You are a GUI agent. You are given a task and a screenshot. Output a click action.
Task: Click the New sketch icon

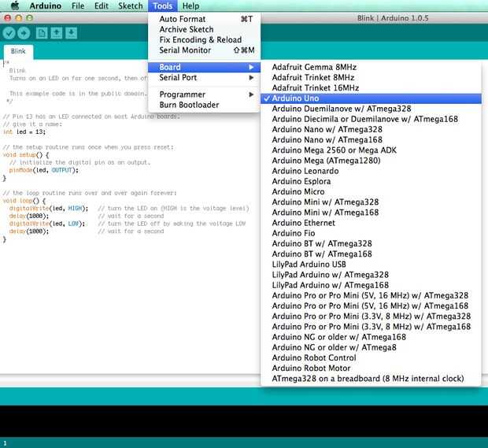(x=43, y=32)
